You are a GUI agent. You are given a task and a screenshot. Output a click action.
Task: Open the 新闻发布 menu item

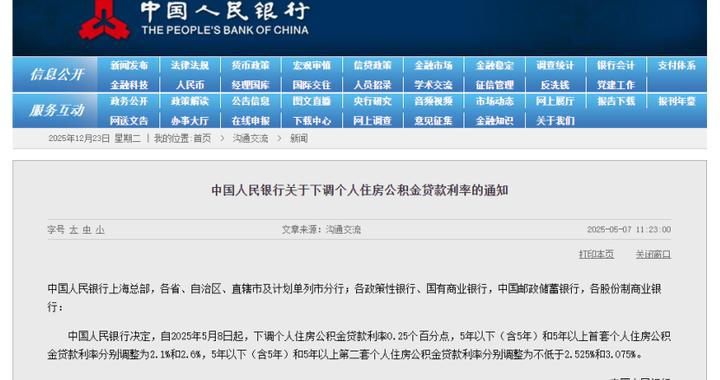pos(129,66)
